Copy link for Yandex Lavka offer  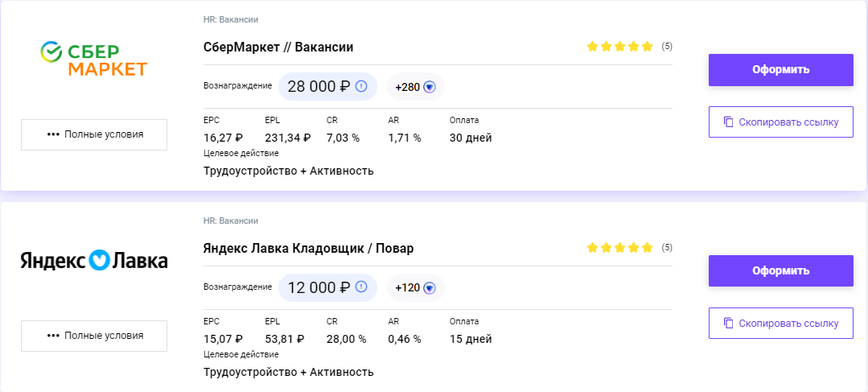(x=780, y=324)
